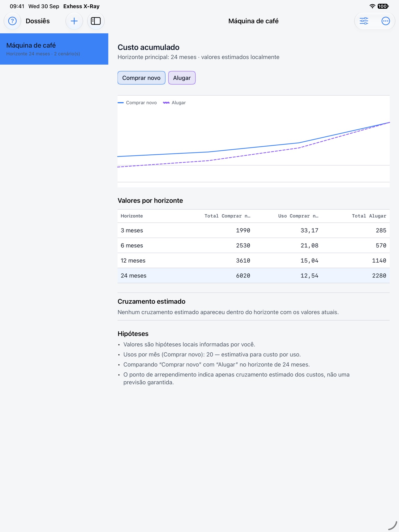Open the help question mark icon
The image size is (399, 532).
pyautogui.click(x=12, y=21)
